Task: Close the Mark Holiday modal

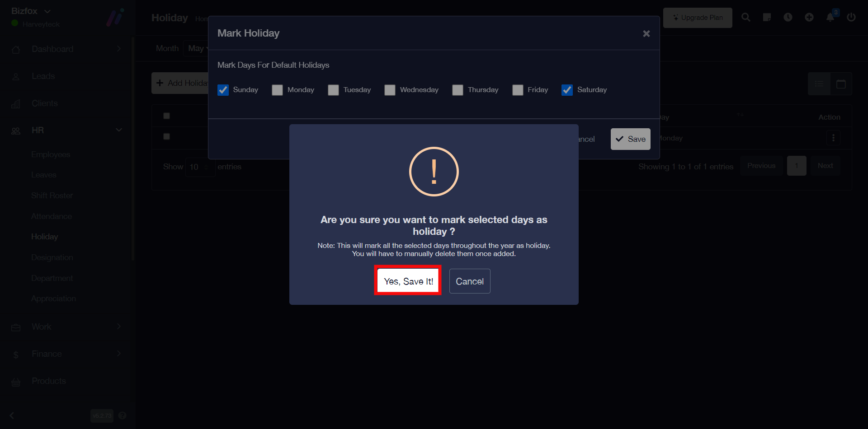Action: pos(646,33)
